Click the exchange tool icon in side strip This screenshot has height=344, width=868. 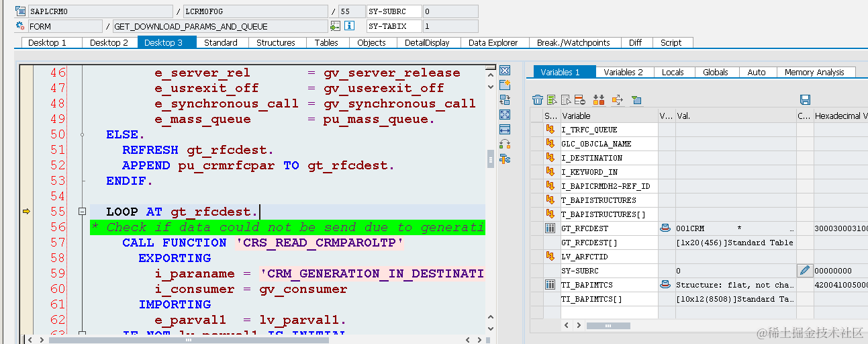coord(505,99)
